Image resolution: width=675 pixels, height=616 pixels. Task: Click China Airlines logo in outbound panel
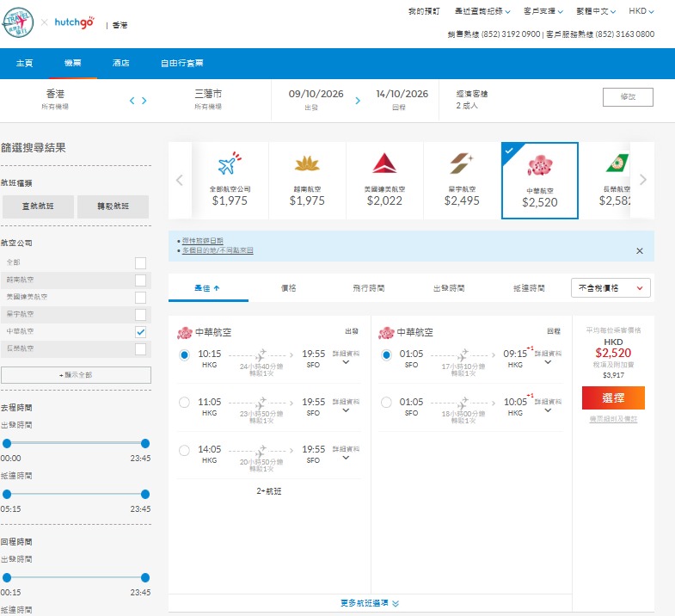coord(185,333)
